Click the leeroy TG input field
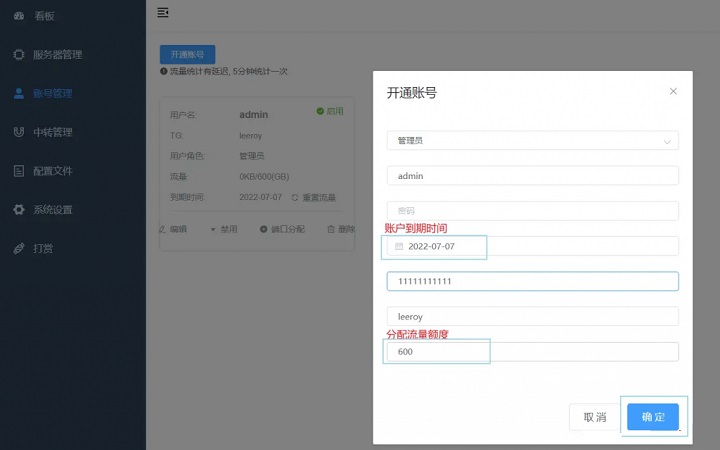Image resolution: width=720 pixels, height=450 pixels. click(x=533, y=316)
